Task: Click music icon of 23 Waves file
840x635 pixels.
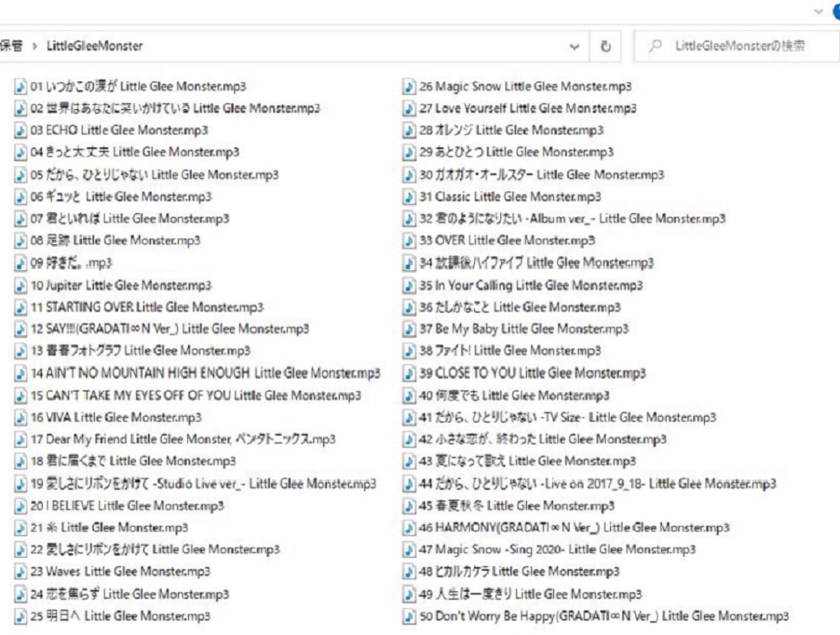Action: tap(21, 572)
